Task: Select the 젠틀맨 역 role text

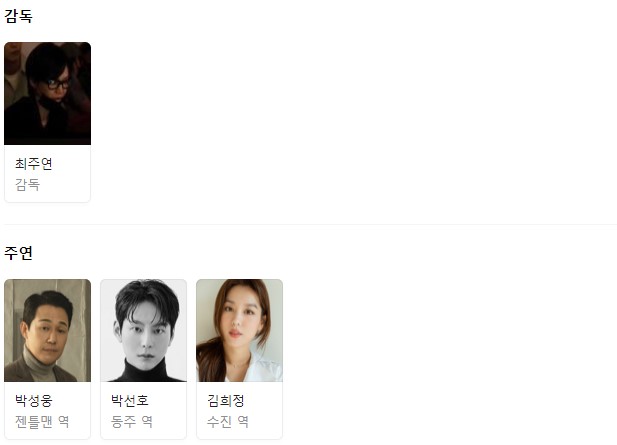Action: click(42, 421)
